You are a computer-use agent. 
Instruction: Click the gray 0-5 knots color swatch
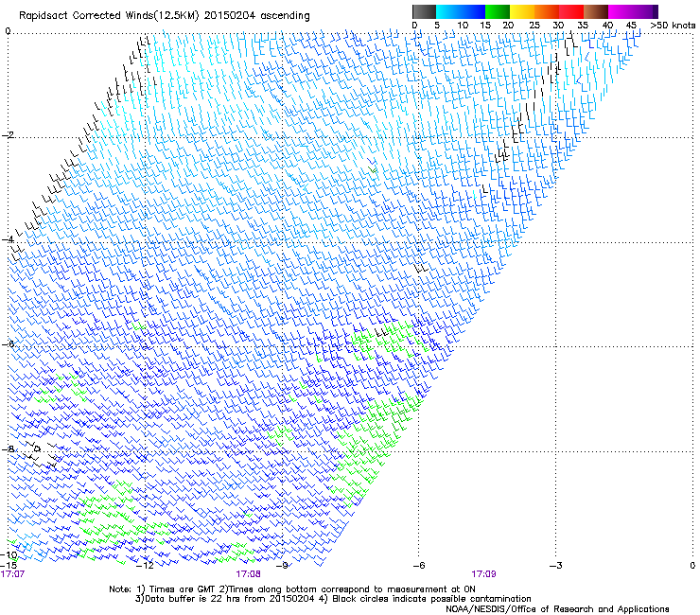(424, 11)
